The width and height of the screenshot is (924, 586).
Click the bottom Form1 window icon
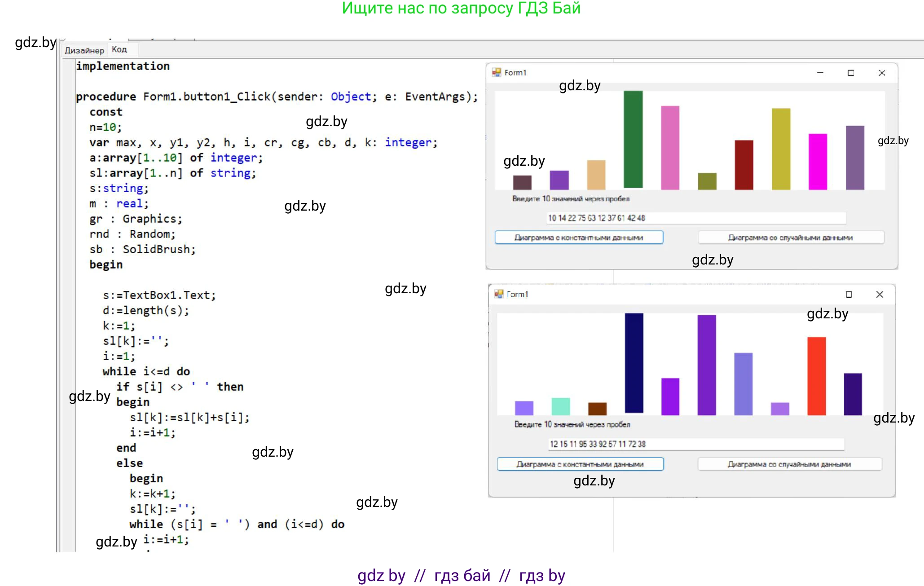coord(498,294)
